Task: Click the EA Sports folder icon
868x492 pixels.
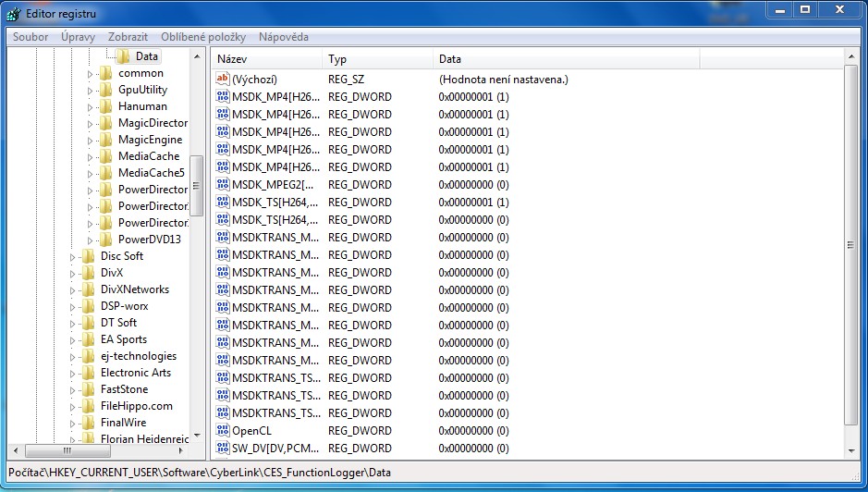Action: (x=88, y=339)
